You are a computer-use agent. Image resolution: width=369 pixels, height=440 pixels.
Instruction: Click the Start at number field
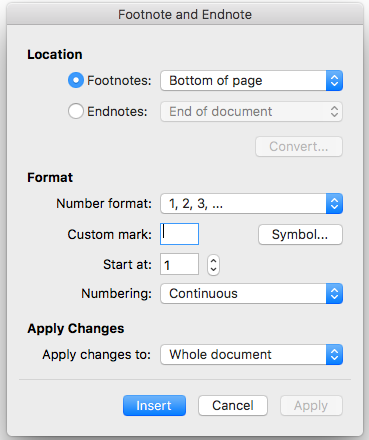179,264
